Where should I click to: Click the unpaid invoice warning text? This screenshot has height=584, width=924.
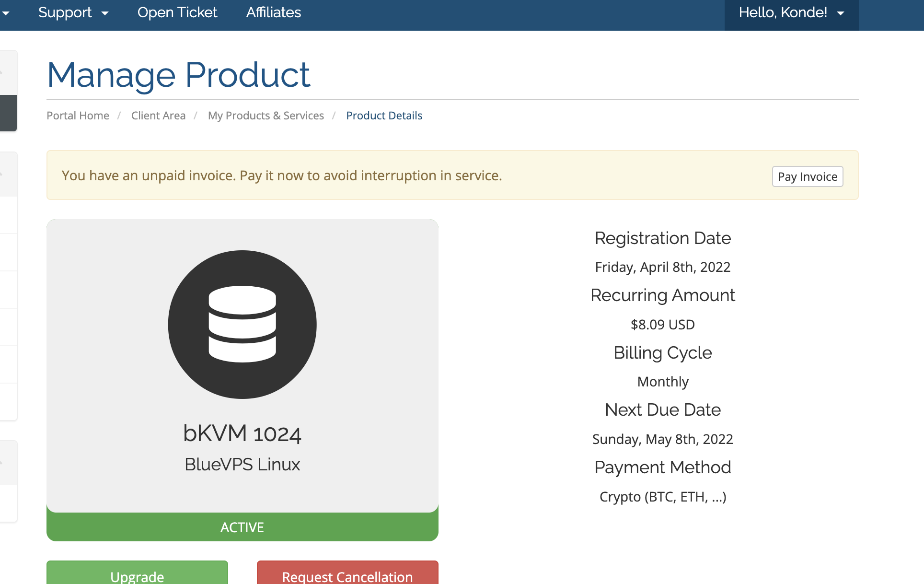coord(282,175)
